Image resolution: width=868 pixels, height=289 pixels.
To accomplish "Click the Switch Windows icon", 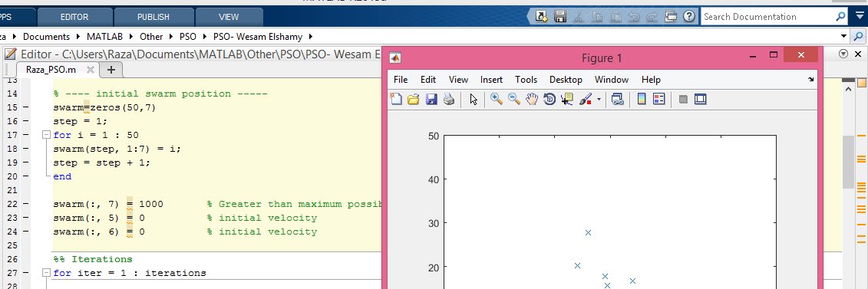I will pos(670,17).
